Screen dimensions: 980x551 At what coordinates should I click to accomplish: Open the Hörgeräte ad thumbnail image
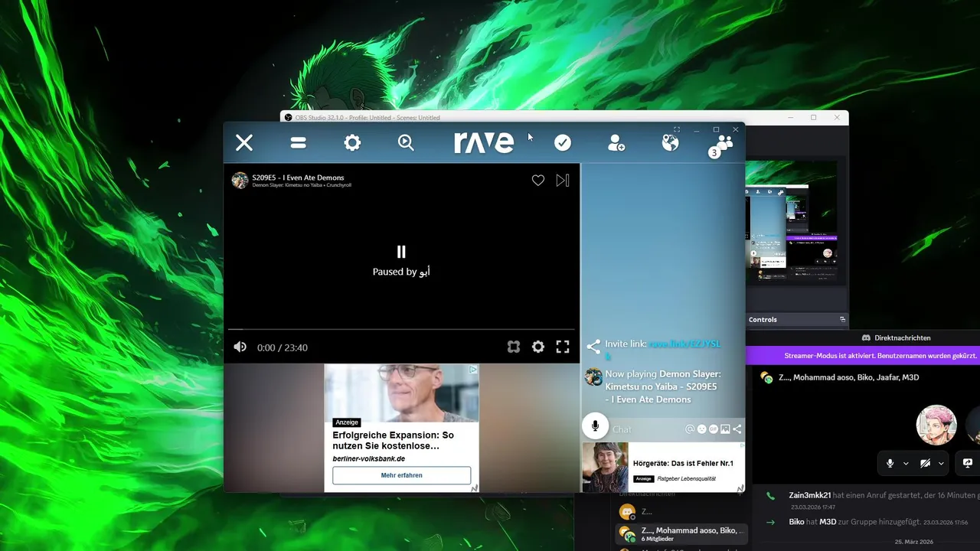point(605,467)
